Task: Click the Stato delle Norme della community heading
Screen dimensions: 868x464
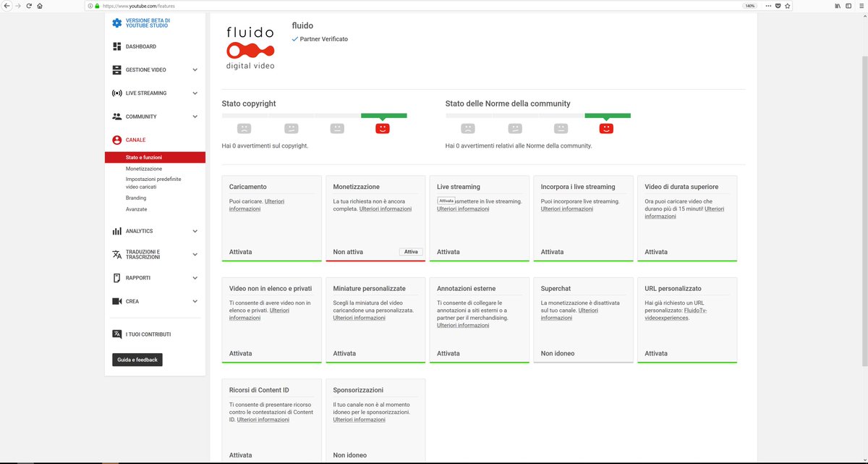Action: (x=508, y=104)
